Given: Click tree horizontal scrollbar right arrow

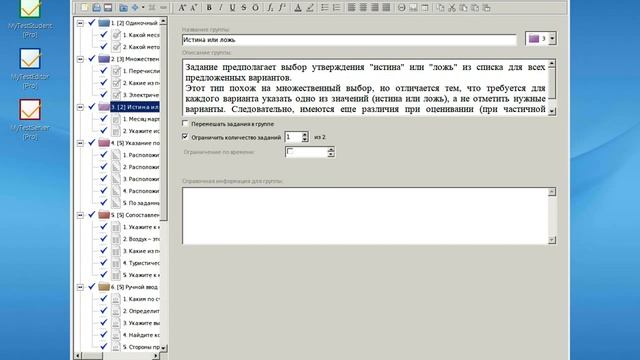Looking at the screenshot, I should click(x=155, y=356).
